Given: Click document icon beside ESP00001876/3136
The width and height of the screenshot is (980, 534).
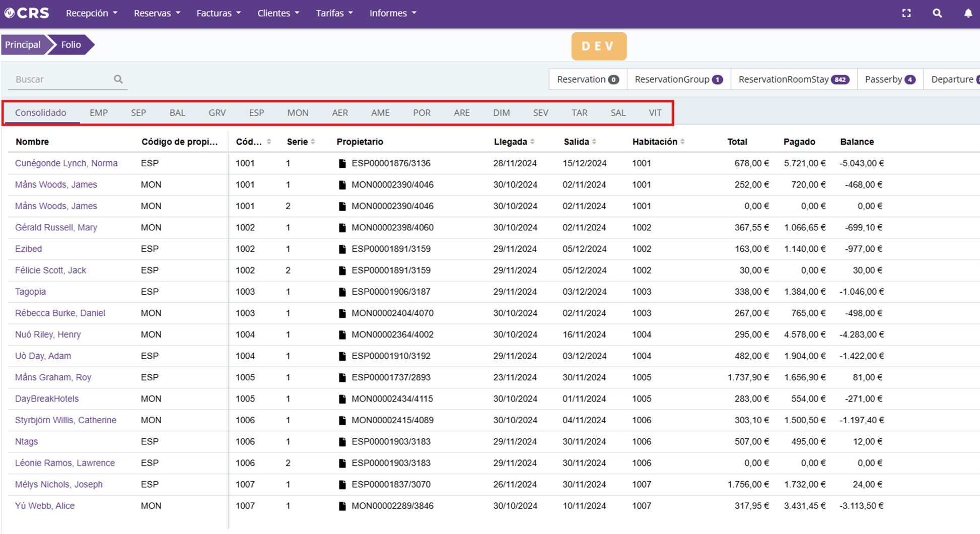Looking at the screenshot, I should 342,163.
